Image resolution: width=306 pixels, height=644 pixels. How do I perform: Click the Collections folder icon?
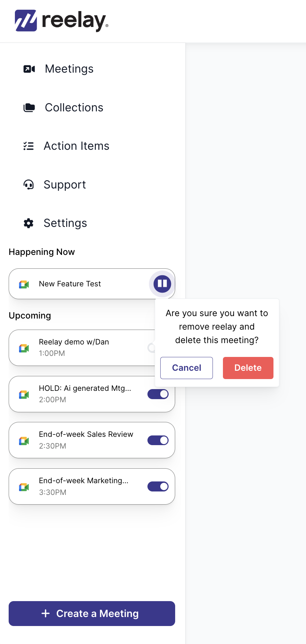click(x=29, y=108)
